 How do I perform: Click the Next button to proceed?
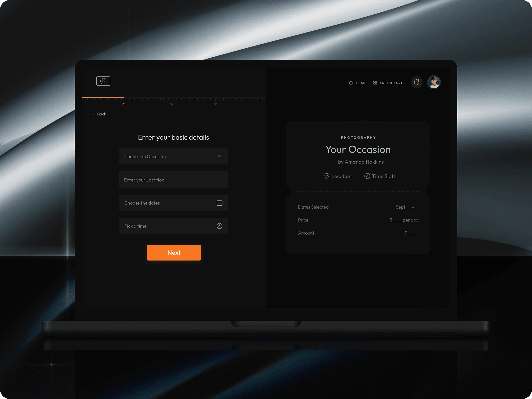coord(173,253)
